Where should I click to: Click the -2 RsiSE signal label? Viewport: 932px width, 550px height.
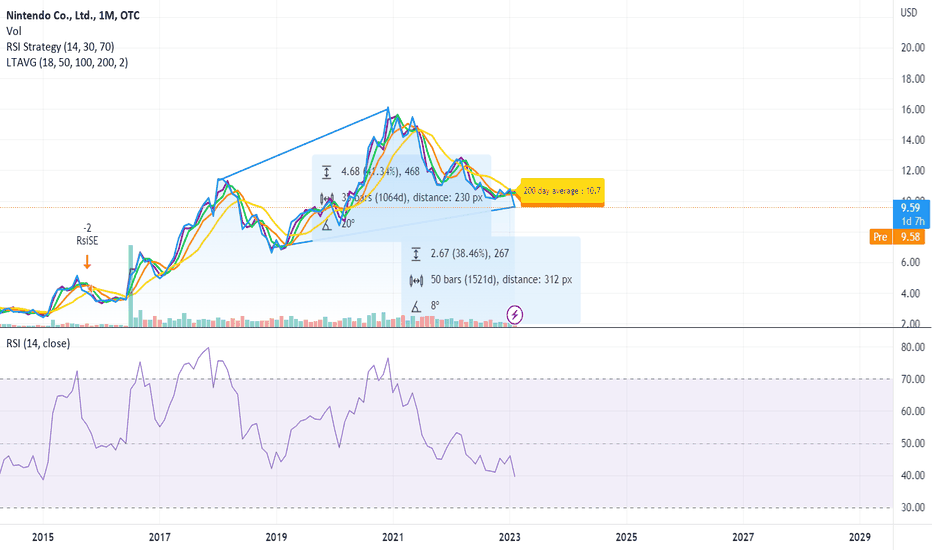click(87, 234)
